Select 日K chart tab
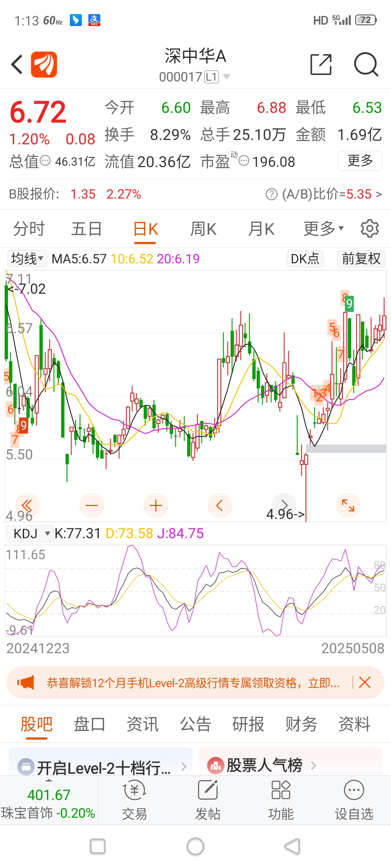391x868 pixels. coord(146,229)
